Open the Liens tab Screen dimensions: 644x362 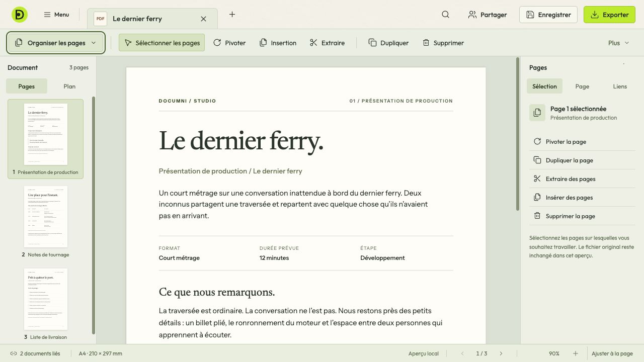pyautogui.click(x=620, y=86)
